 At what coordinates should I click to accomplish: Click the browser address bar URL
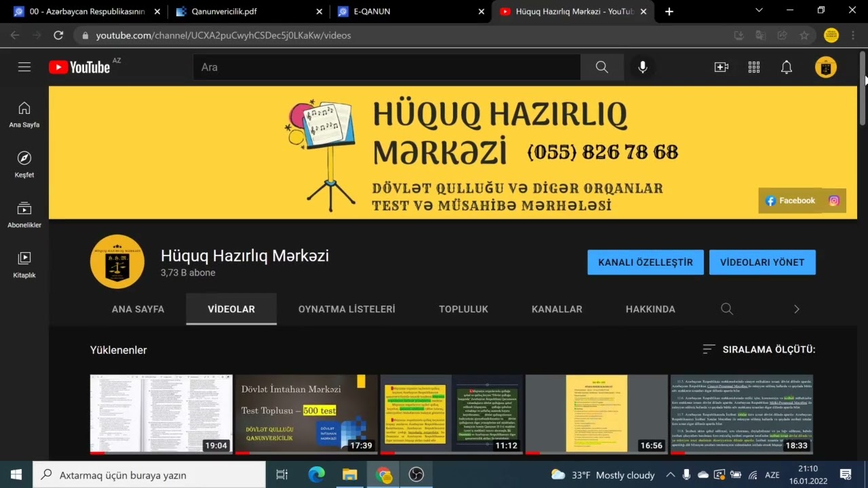224,35
